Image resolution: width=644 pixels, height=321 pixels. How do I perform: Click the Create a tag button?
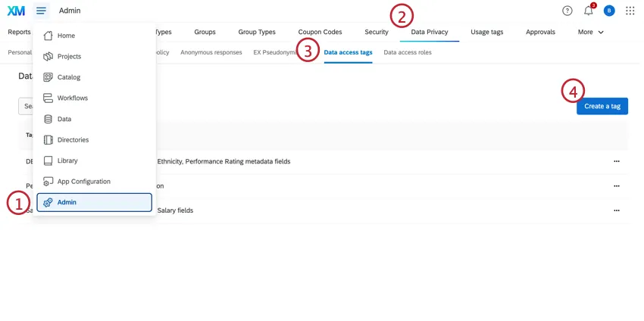coord(602,107)
